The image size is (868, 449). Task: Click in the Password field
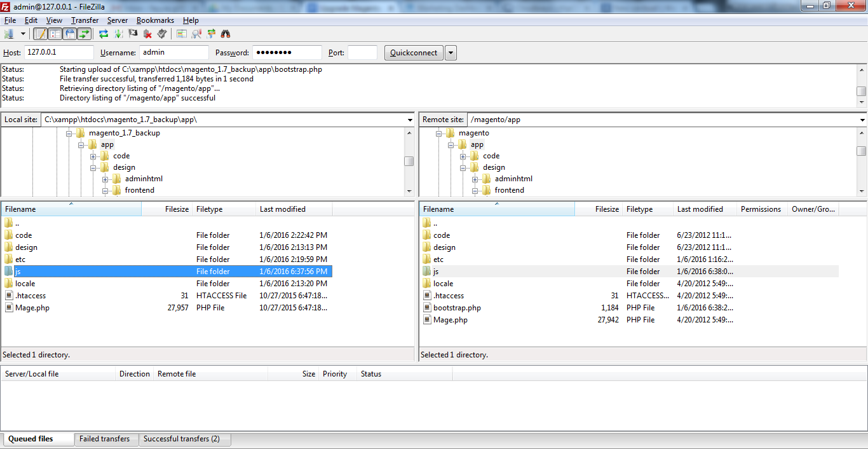[x=287, y=53]
